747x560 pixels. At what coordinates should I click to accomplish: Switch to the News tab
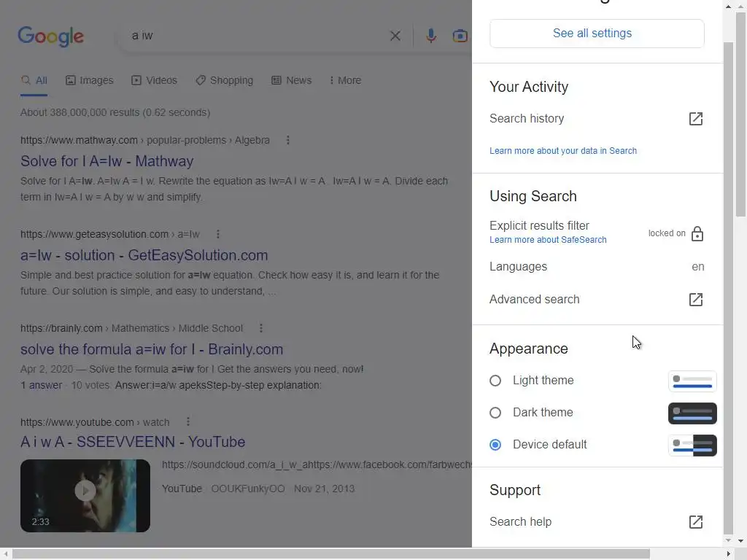click(292, 80)
